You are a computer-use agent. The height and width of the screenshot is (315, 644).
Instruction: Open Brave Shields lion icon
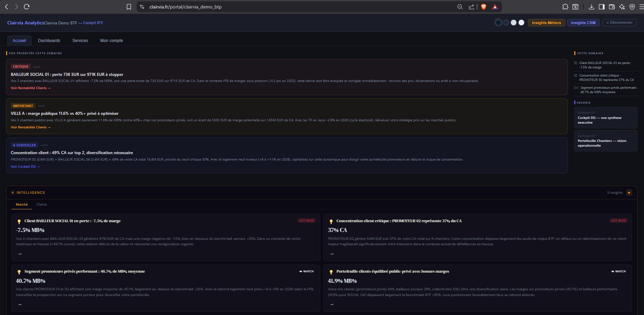tap(484, 7)
